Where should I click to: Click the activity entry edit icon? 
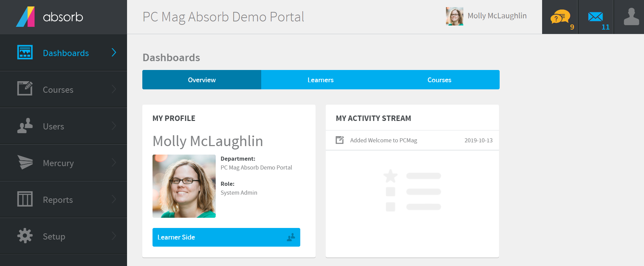[340, 140]
